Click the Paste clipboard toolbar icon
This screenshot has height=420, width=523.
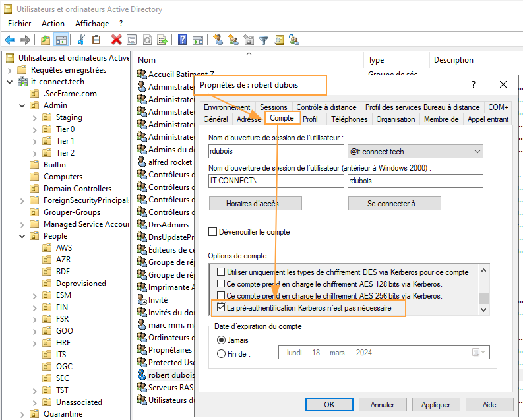96,40
